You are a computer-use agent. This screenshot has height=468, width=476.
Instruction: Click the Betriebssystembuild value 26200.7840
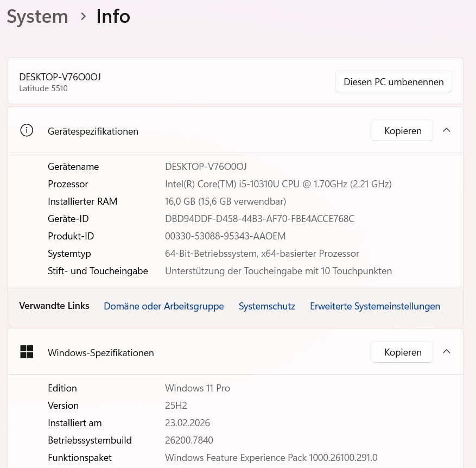[x=189, y=440]
